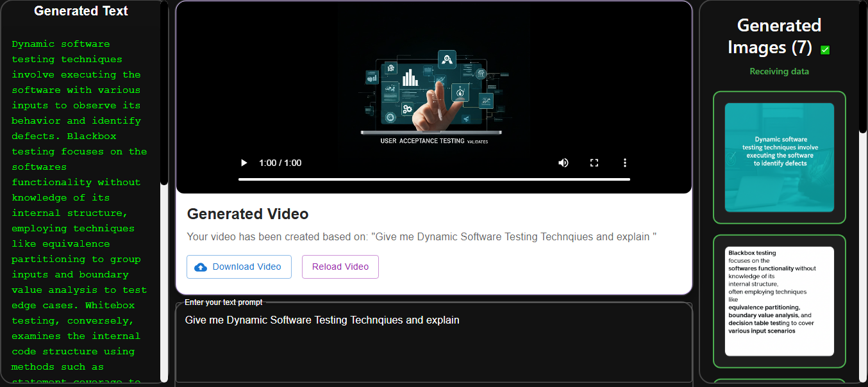The width and height of the screenshot is (868, 387).
Task: Toggle the green checkmark beside Generated Images
Action: coord(825,50)
